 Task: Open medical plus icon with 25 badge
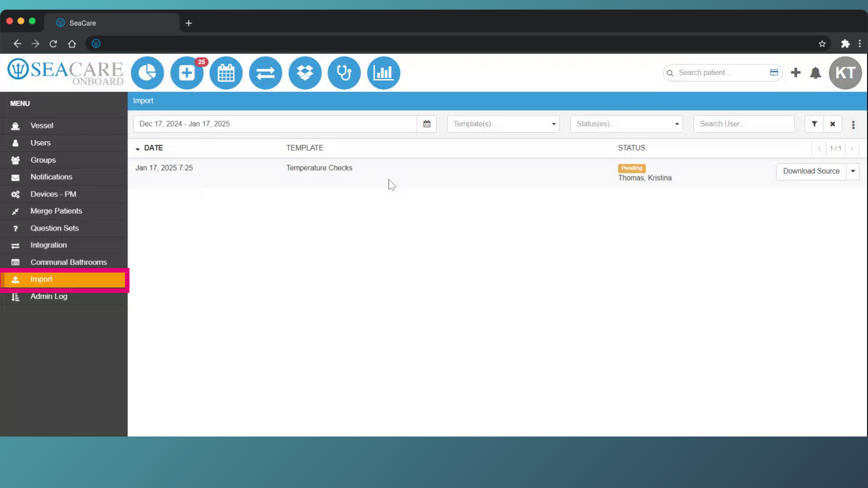187,73
